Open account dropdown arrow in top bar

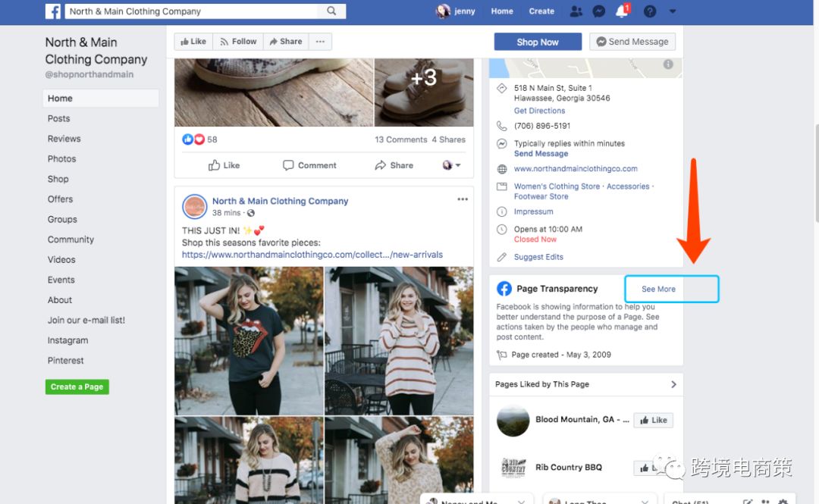pos(673,11)
